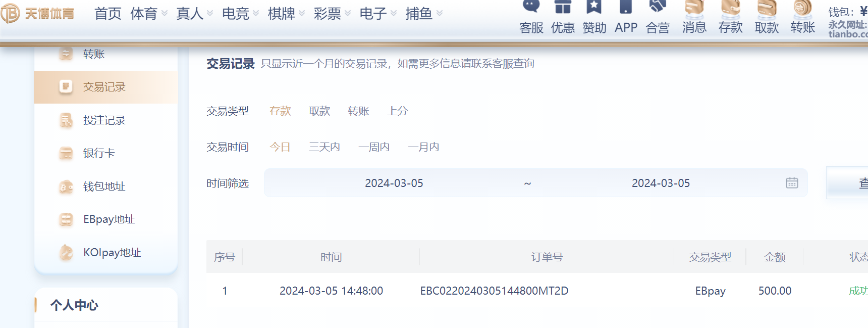Image resolution: width=868 pixels, height=328 pixels.
Task: Expand 真人 menu chevron
Action: point(210,14)
